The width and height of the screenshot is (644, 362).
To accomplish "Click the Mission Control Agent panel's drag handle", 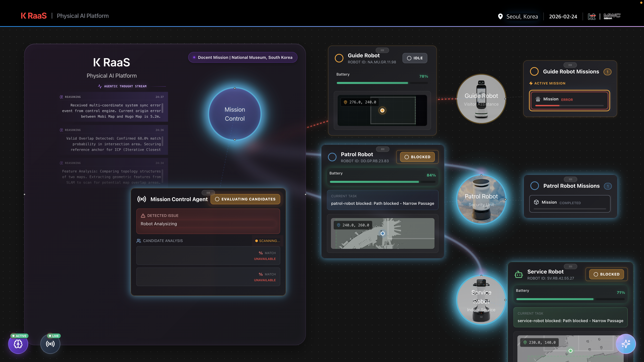I will coord(208,193).
